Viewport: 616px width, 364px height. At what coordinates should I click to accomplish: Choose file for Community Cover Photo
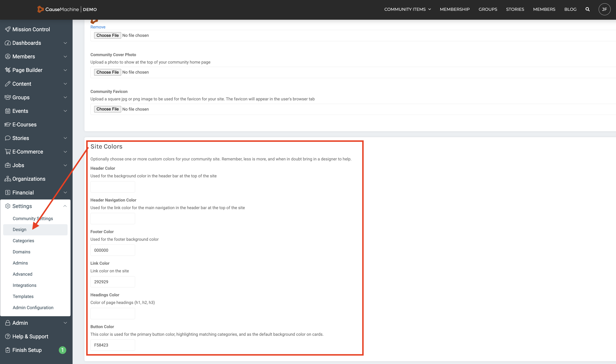point(107,72)
